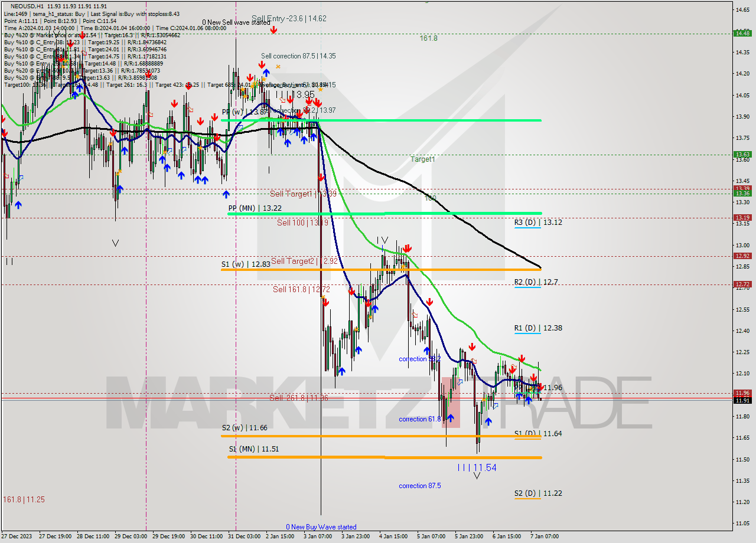
Task: Click the 'S2 (w) | 11.66' support label
Action: (x=246, y=427)
